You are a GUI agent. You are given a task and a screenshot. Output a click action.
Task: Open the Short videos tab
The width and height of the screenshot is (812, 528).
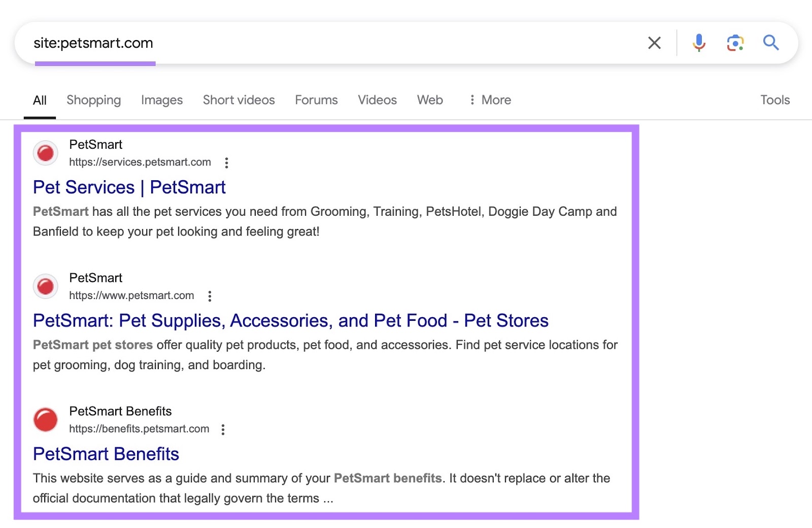(239, 100)
